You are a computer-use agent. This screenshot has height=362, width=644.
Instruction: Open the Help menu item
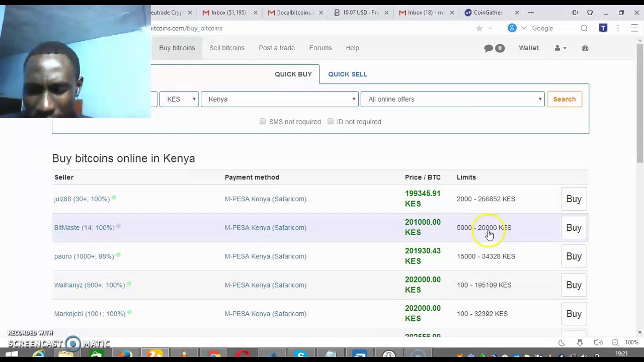point(352,48)
